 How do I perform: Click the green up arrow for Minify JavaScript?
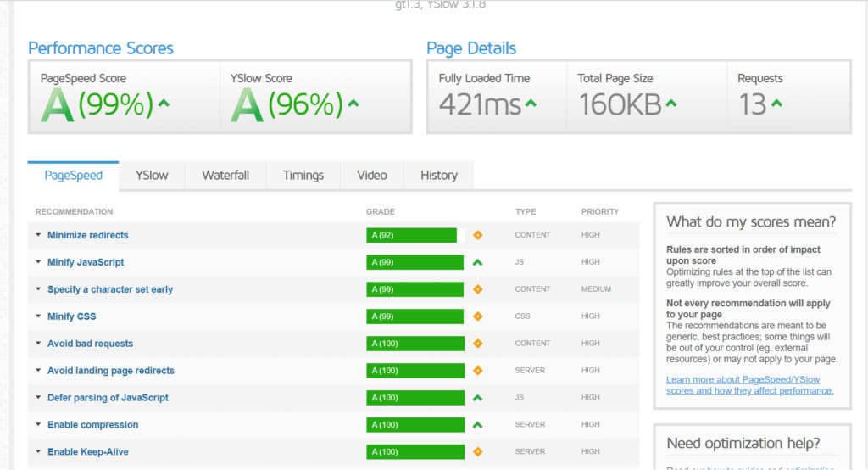478,263
